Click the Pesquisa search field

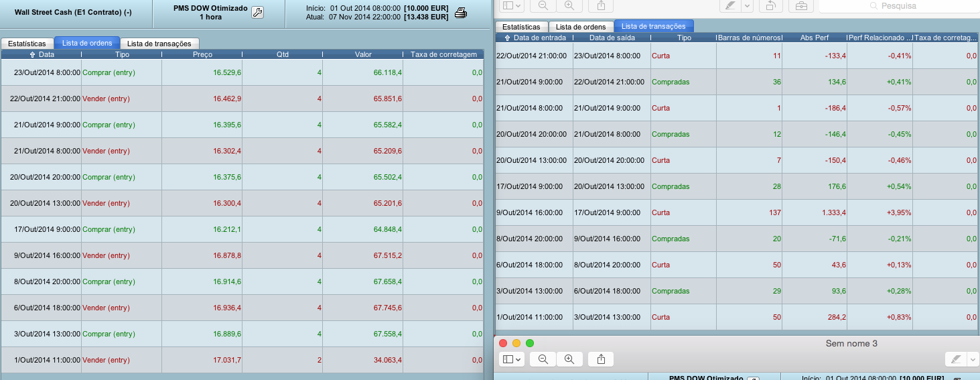(898, 6)
